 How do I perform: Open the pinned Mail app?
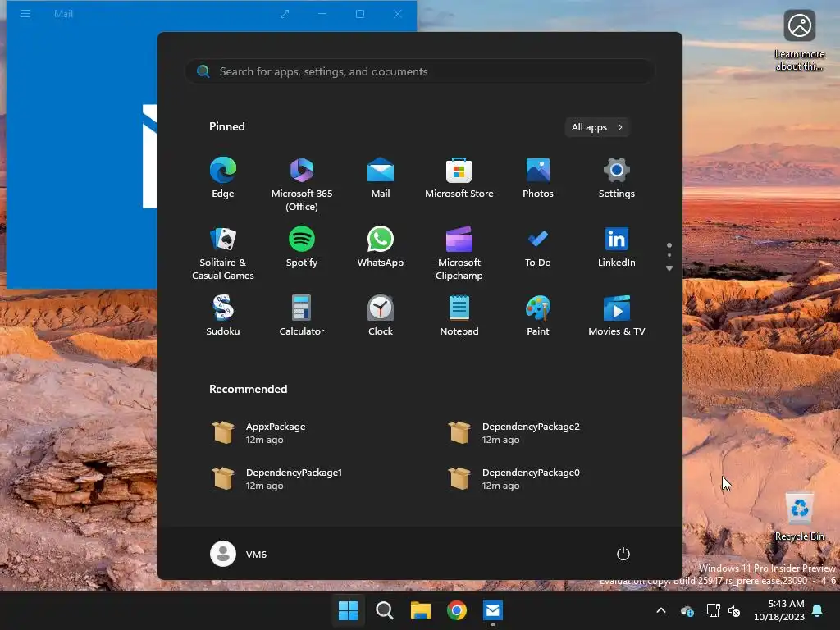(x=381, y=179)
